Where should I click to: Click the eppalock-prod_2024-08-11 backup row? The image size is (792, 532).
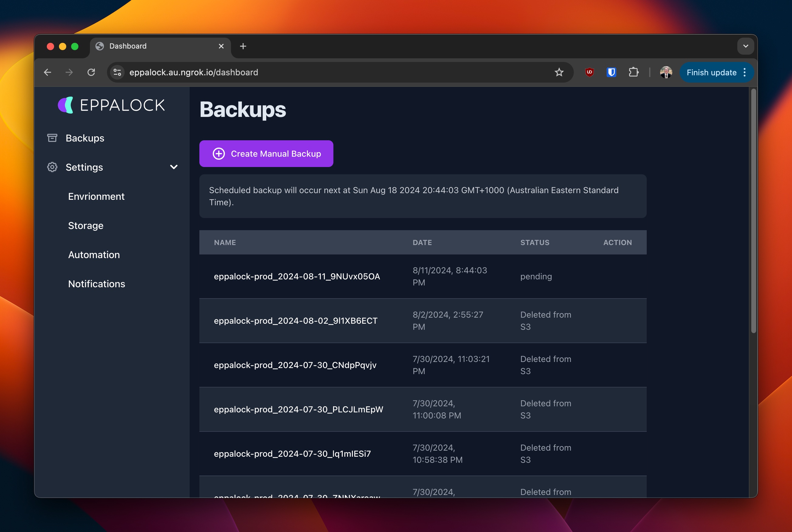423,276
